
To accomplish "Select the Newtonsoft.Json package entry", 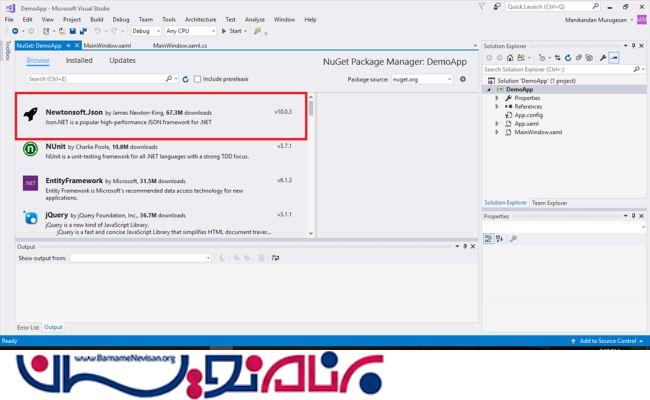I will click(161, 116).
